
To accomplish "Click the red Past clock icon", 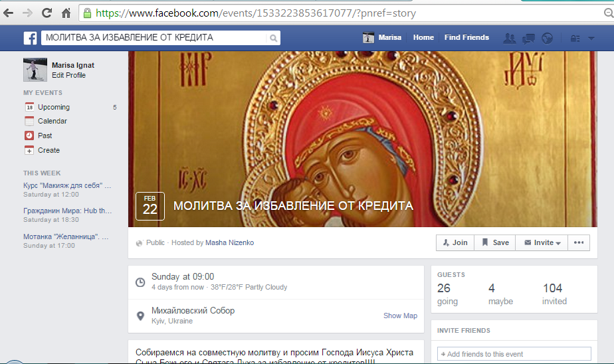I will point(29,136).
